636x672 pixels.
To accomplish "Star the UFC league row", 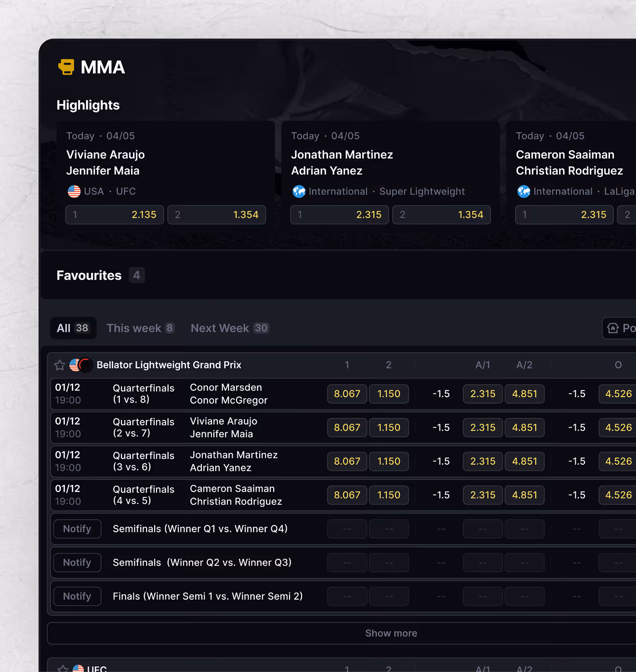I will coord(63,669).
